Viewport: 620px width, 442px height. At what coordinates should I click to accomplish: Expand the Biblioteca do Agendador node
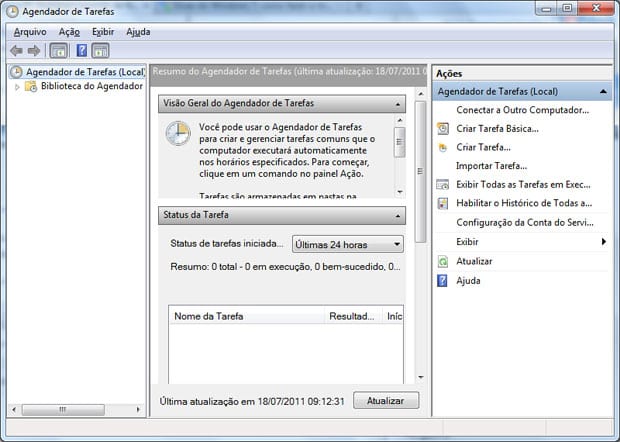coord(17,87)
